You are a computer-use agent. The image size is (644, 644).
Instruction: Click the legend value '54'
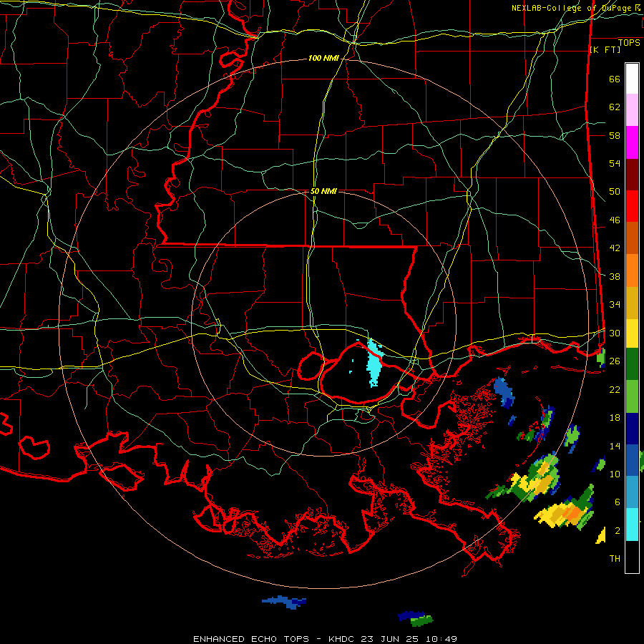coord(615,164)
